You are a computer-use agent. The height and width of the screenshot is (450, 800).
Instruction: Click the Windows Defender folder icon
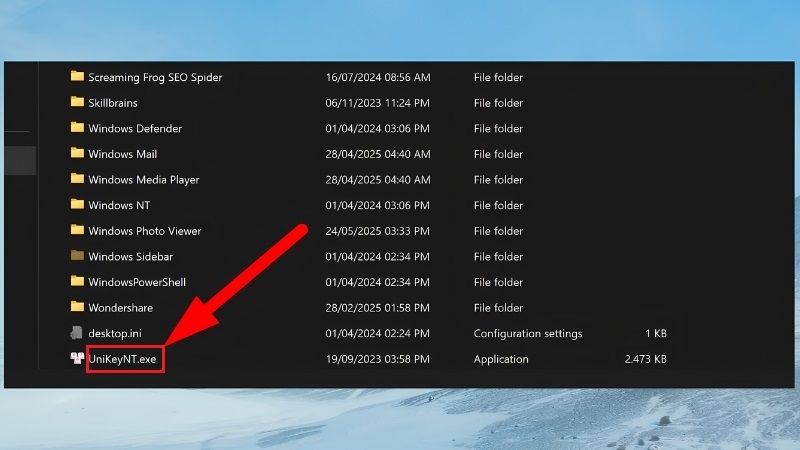pyautogui.click(x=77, y=127)
